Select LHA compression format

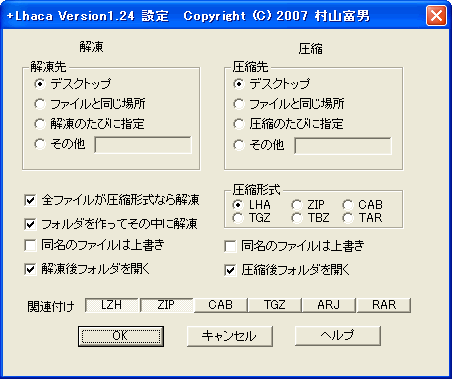pos(238,205)
